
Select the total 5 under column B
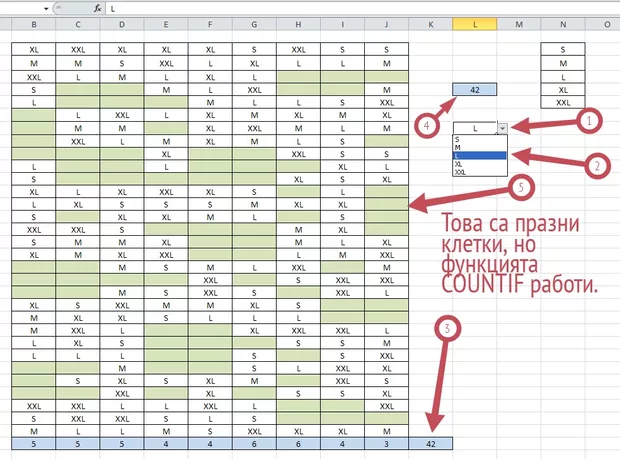pos(34,444)
